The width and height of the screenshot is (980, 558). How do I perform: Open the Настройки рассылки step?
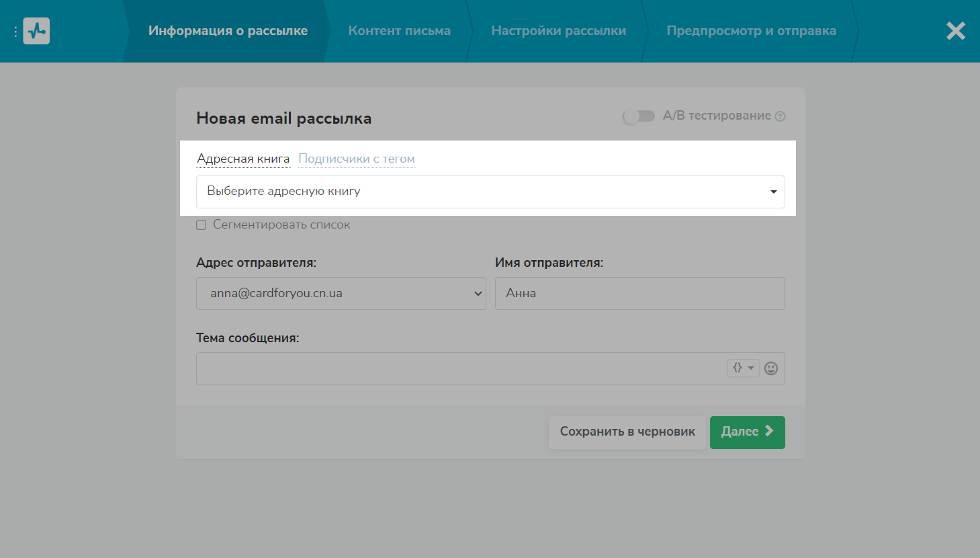pyautogui.click(x=558, y=31)
